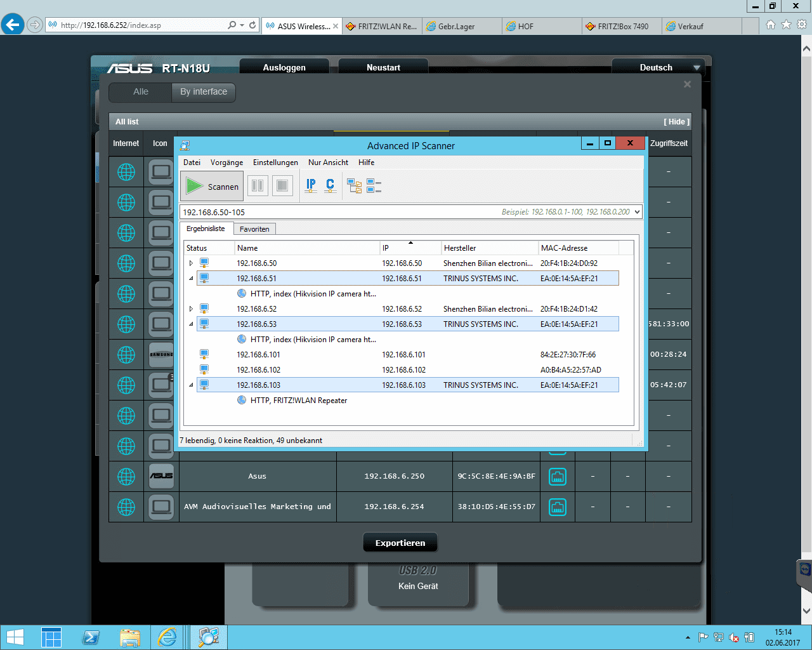
Task: Click the Asus logo device icon in client list
Action: pyautogui.click(x=161, y=476)
